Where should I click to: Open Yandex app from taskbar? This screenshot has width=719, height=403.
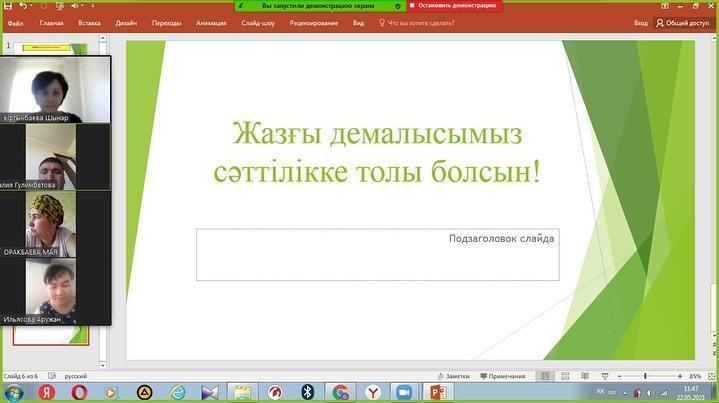tap(46, 392)
